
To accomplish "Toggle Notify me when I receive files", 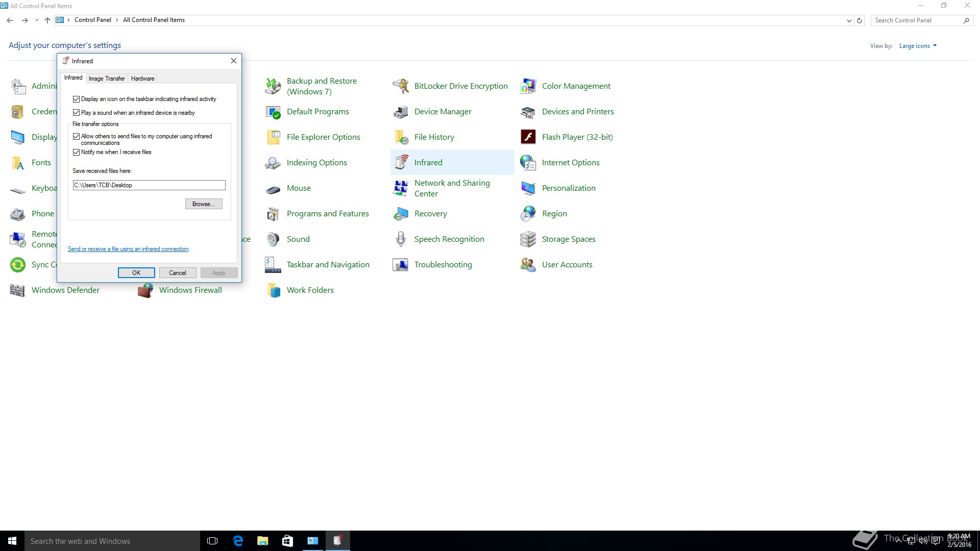I will (76, 152).
